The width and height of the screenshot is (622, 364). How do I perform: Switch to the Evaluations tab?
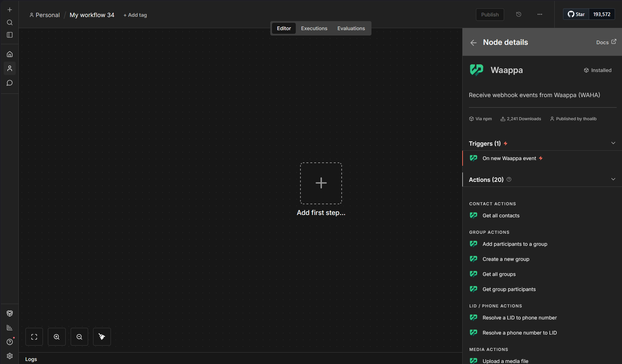click(351, 28)
